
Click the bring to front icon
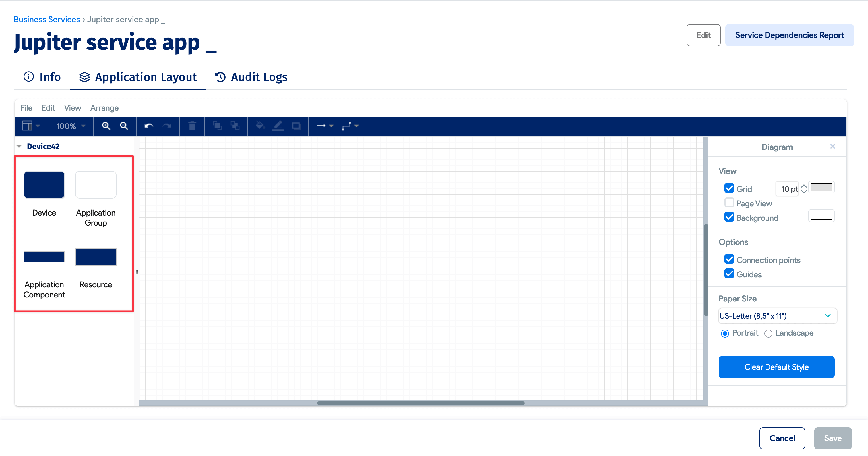coord(217,126)
